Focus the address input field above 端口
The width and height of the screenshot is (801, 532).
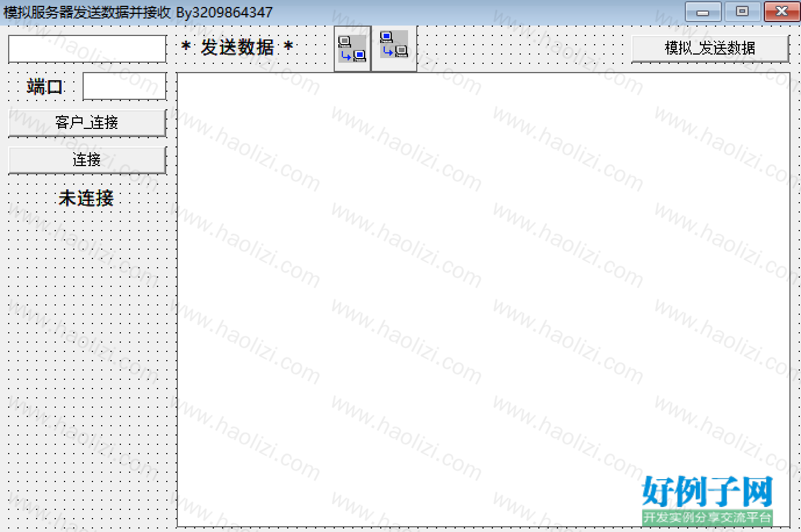click(x=87, y=49)
